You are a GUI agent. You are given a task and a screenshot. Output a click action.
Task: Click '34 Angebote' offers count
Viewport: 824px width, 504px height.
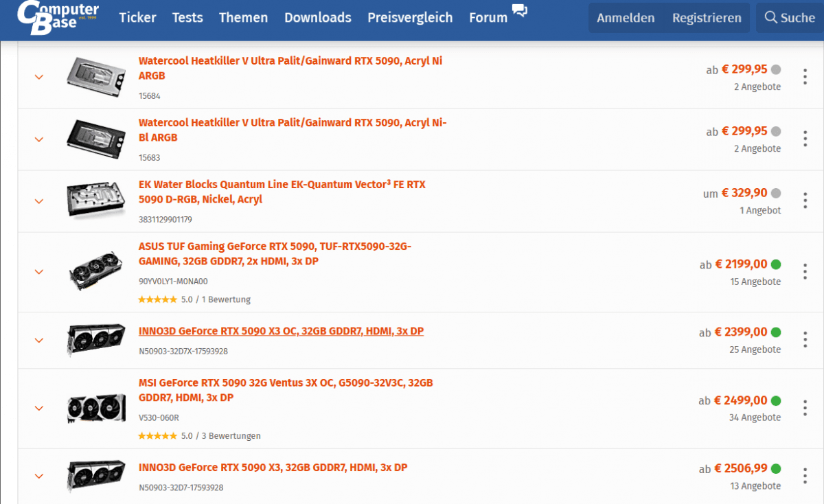point(755,417)
